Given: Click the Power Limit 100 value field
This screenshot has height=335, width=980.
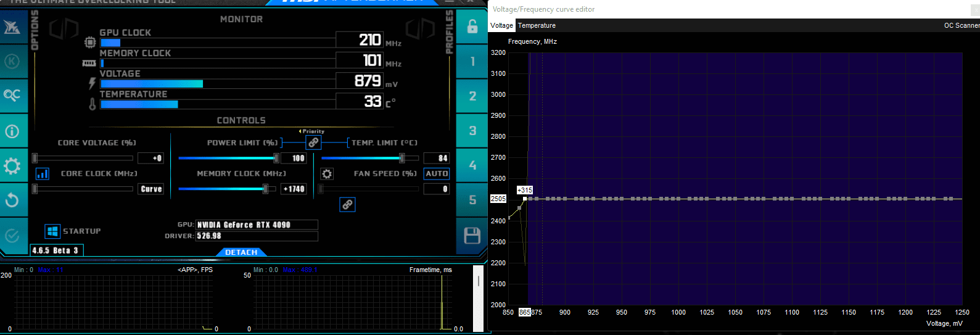Looking at the screenshot, I should click(x=294, y=159).
